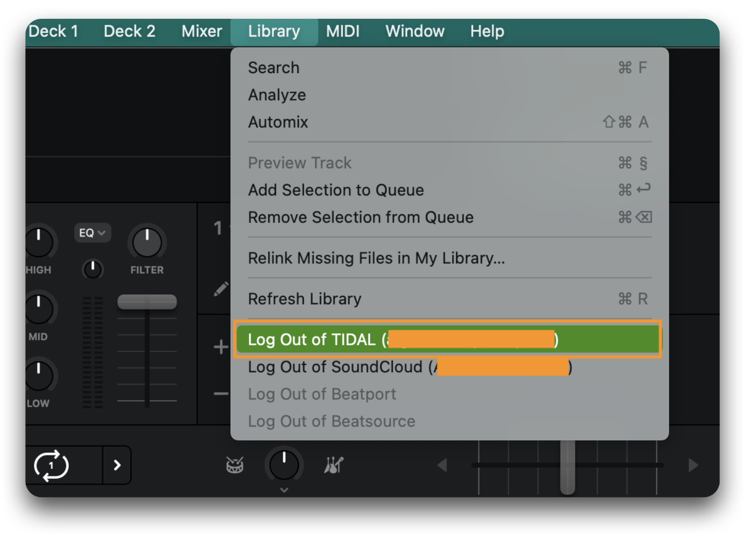Image resolution: width=756 pixels, height=542 pixels.
Task: Click the right arrow by pitch slider
Action: 693,465
